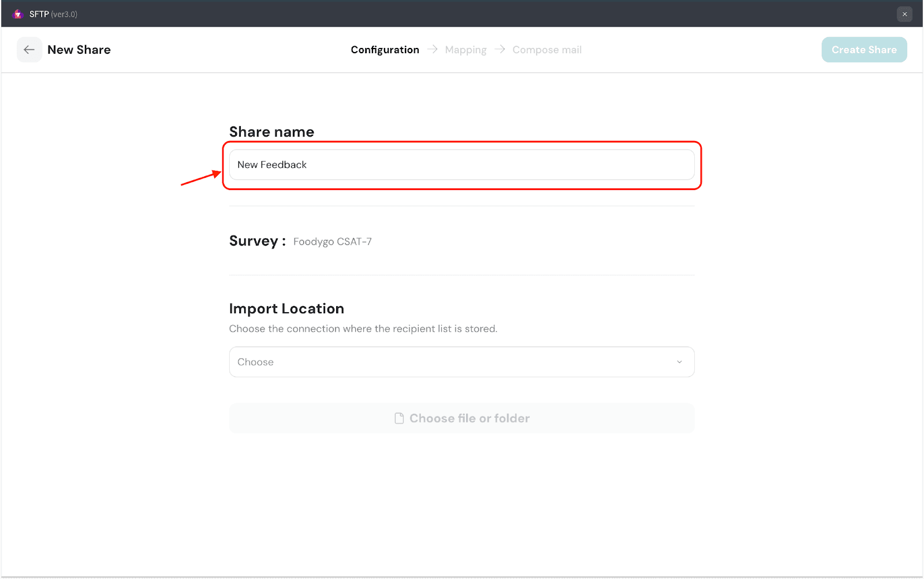Click the Share name label
This screenshot has height=579, width=924.
pos(271,132)
